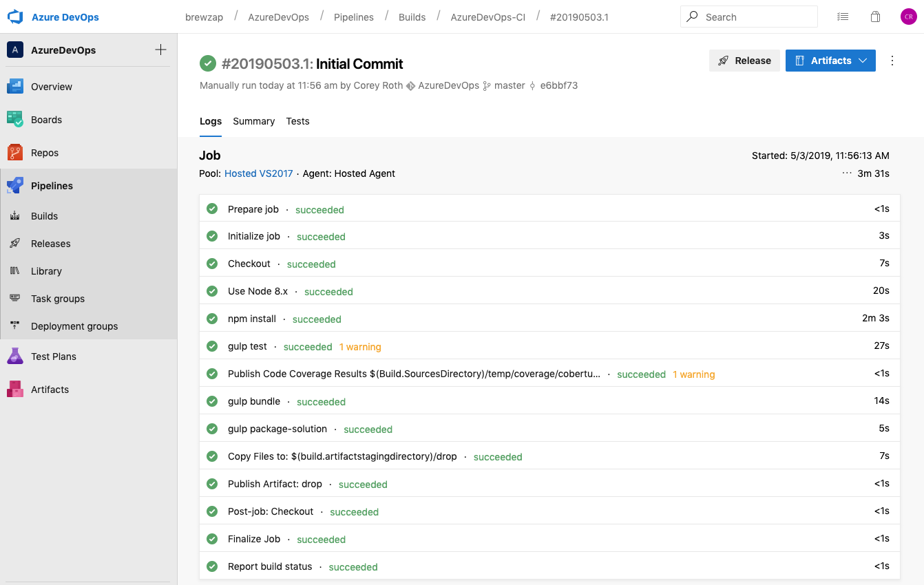Open the Boards sidebar icon
This screenshot has width=924, height=585.
tap(15, 120)
